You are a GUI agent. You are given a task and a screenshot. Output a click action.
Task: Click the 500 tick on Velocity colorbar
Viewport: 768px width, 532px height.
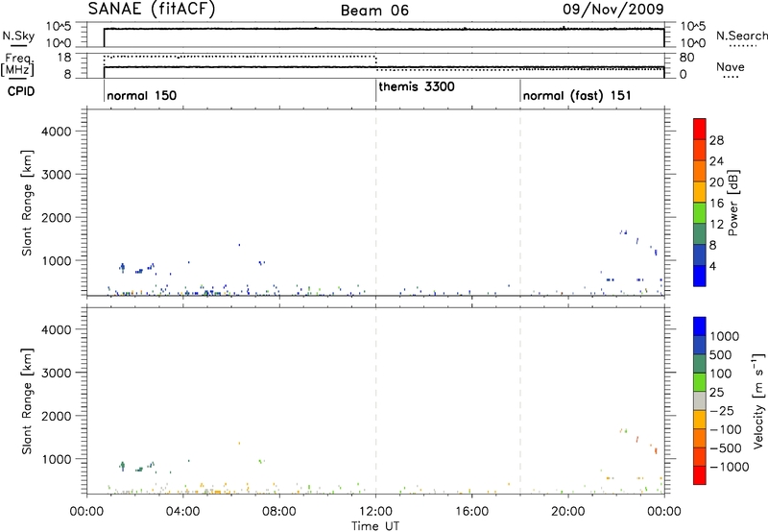(721, 355)
